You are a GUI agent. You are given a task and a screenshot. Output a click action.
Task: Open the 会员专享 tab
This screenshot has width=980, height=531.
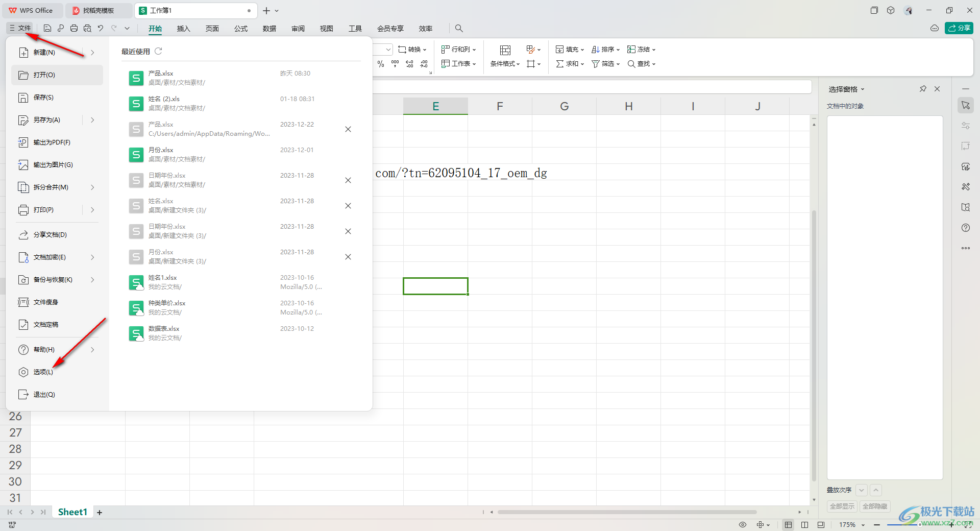(x=390, y=29)
